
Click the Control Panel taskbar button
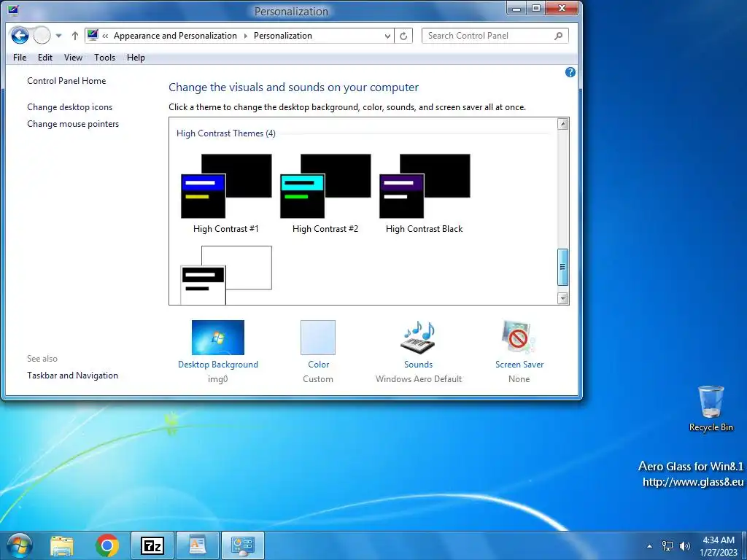click(242, 545)
